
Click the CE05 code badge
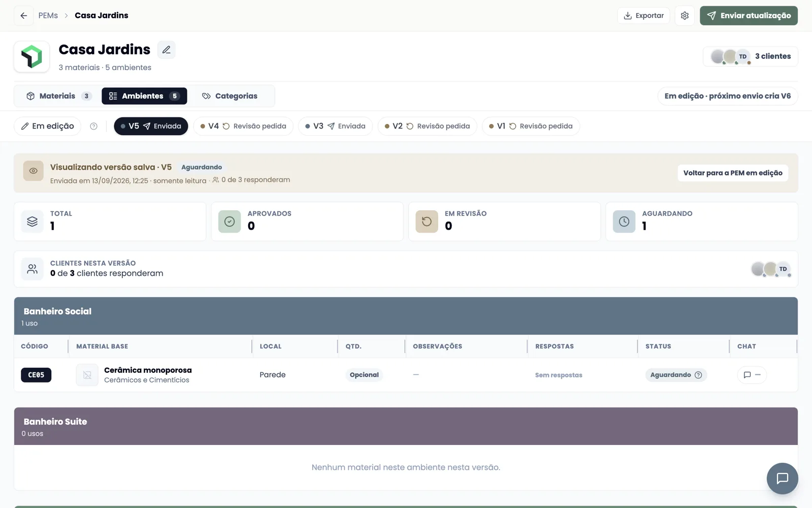[x=36, y=375]
